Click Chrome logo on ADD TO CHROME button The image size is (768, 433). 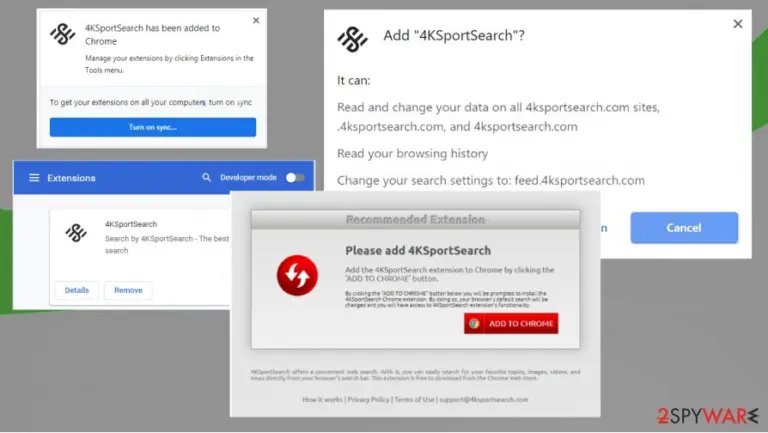[x=474, y=324]
